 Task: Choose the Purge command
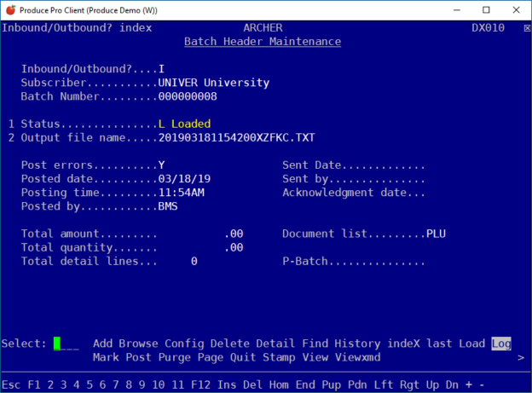175,357
